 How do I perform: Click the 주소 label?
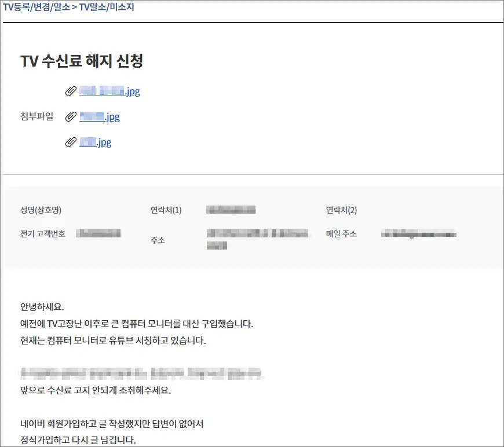tap(158, 240)
